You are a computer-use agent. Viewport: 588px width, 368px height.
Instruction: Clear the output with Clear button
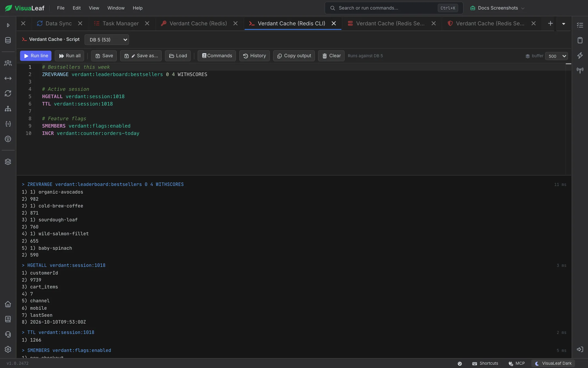click(x=331, y=56)
